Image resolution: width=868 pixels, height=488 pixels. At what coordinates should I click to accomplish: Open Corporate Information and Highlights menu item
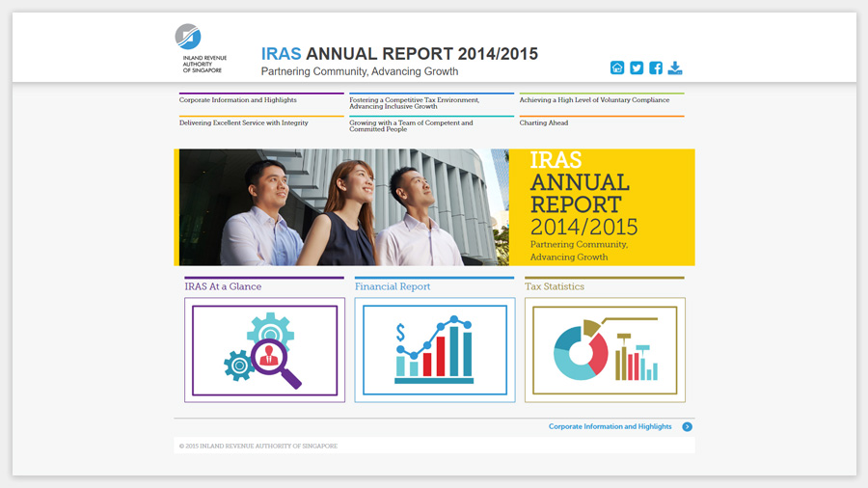coord(238,100)
